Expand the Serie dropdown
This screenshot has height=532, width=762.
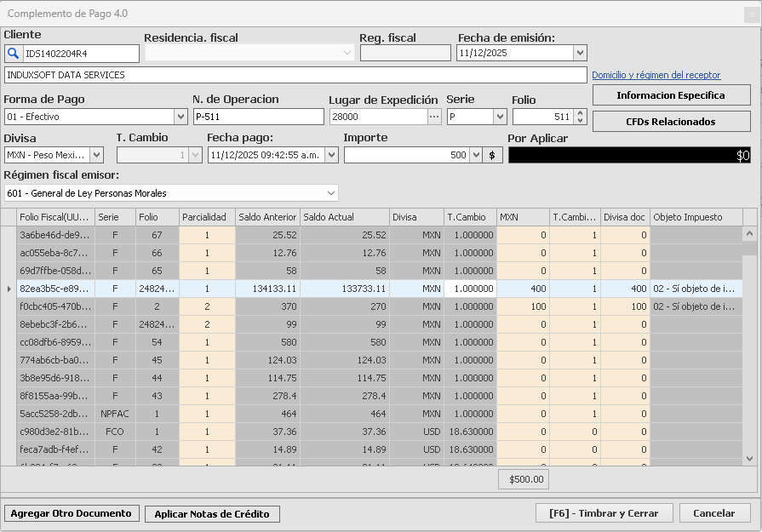tap(500, 117)
